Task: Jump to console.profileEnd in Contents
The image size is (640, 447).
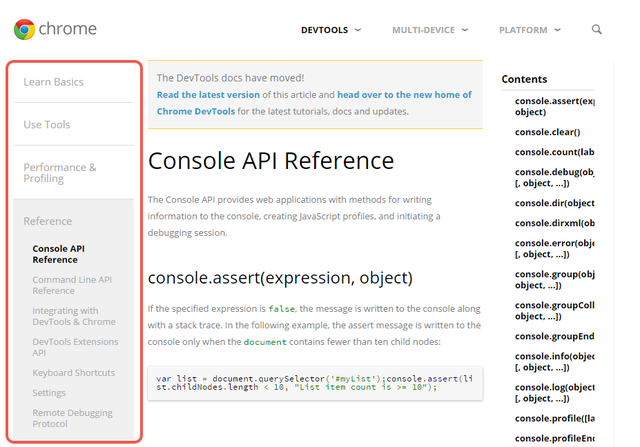Action: tap(554, 438)
